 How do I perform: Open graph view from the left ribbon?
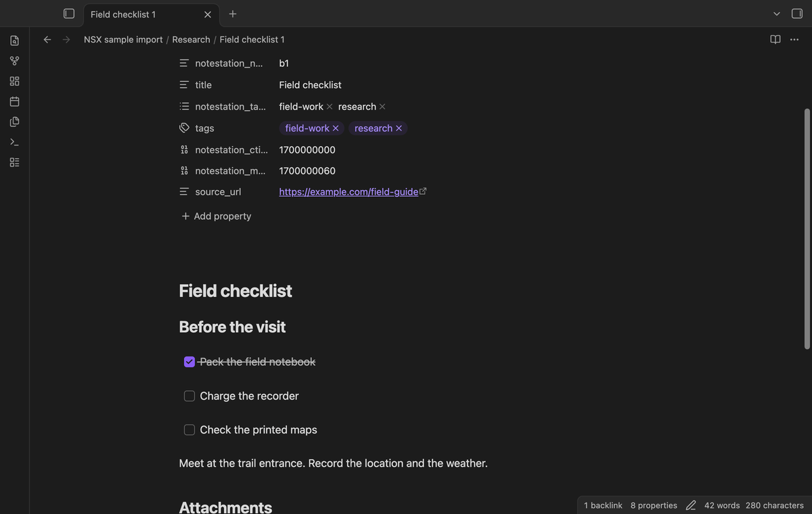(x=14, y=61)
